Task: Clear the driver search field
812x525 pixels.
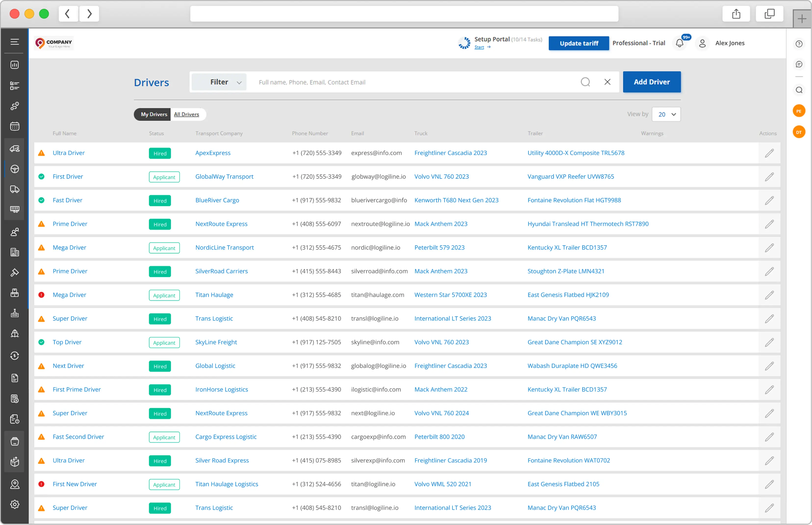Action: tap(607, 82)
